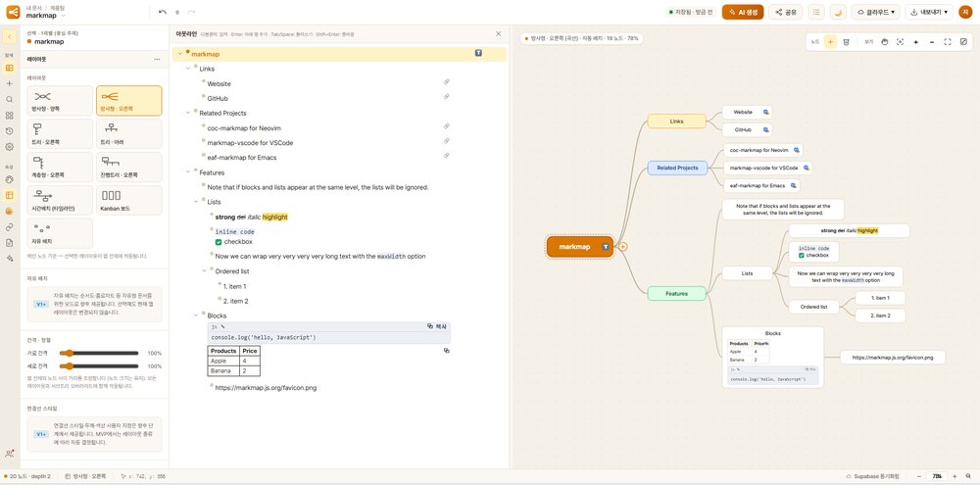Collapse the Blocks branch in the outline
The image size is (980, 485).
pos(196,315)
